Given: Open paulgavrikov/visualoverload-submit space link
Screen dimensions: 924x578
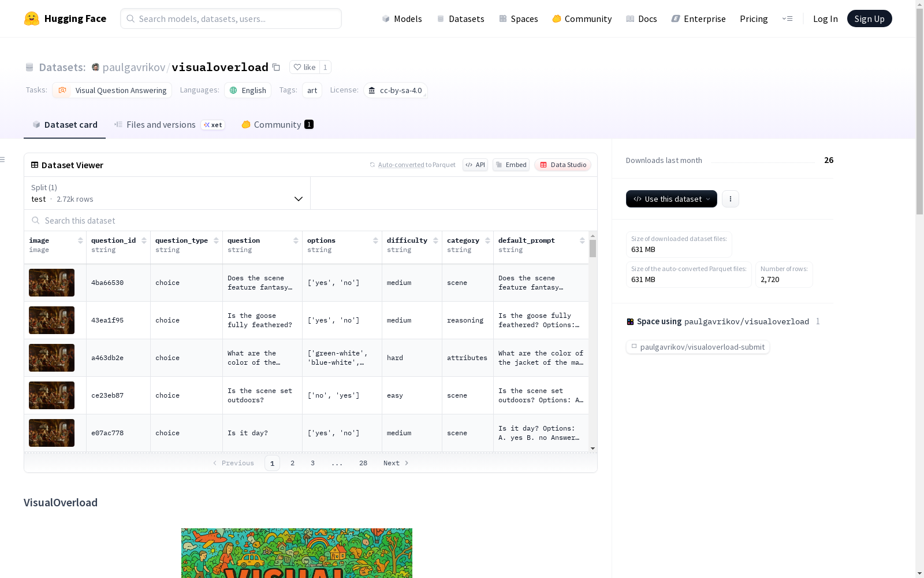Looking at the screenshot, I should pos(698,347).
